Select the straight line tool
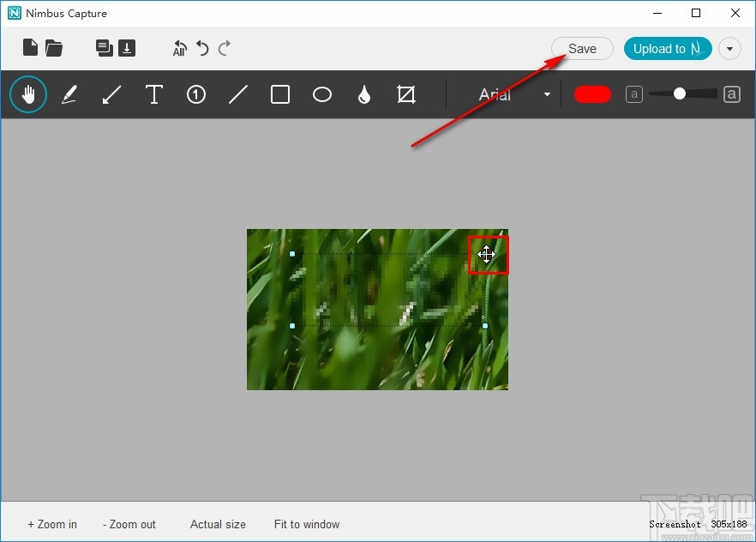The image size is (756, 542). click(238, 94)
